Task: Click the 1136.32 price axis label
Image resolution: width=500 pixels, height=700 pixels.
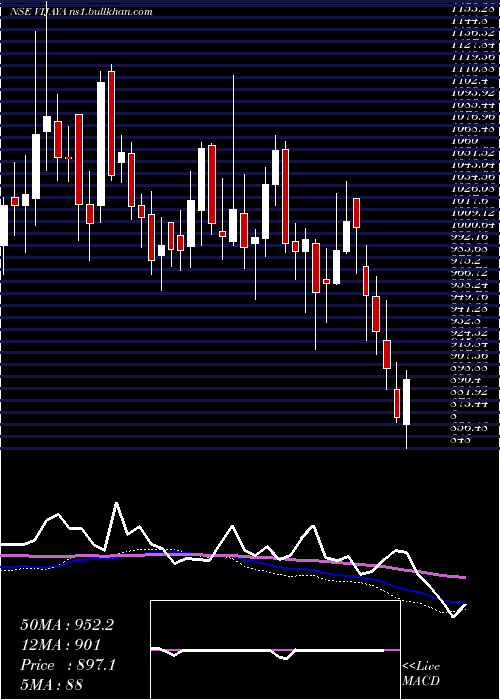Action: [472, 33]
